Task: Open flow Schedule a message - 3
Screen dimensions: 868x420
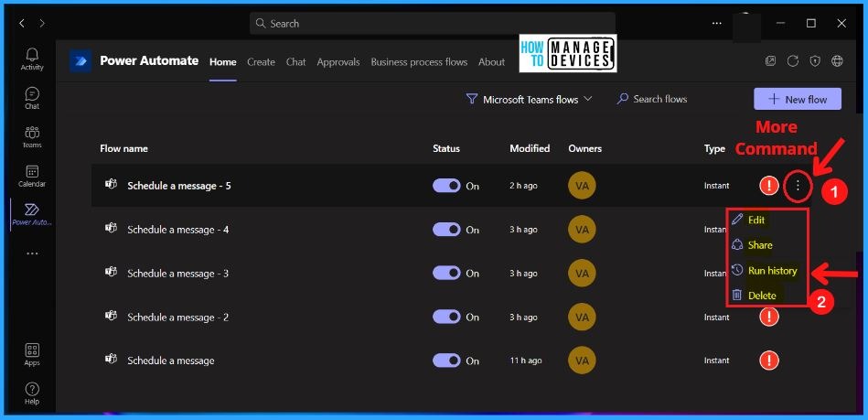Action: [177, 274]
